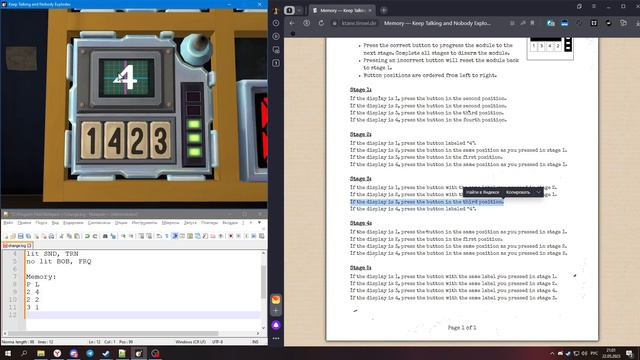Viewport: 640px width, 360px height.
Task: Open the Windows Start menu
Action: [x=8, y=353]
